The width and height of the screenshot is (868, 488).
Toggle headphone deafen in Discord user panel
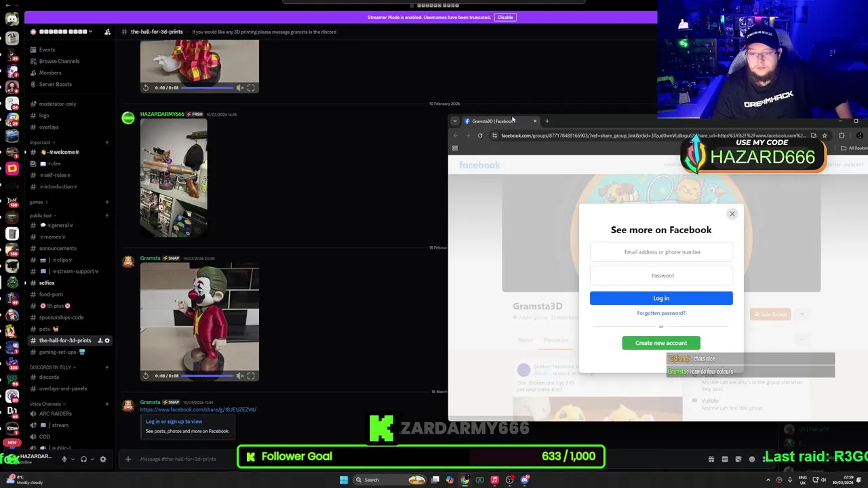pyautogui.click(x=83, y=459)
